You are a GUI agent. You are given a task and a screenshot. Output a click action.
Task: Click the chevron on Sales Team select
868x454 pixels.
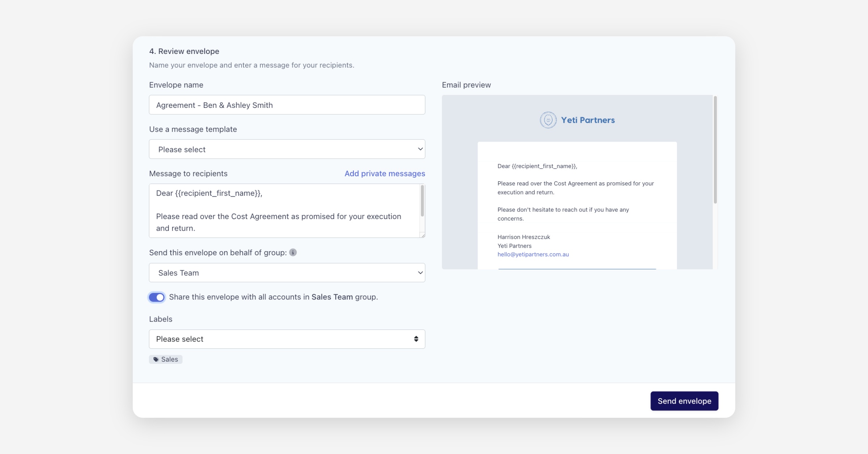coord(420,273)
